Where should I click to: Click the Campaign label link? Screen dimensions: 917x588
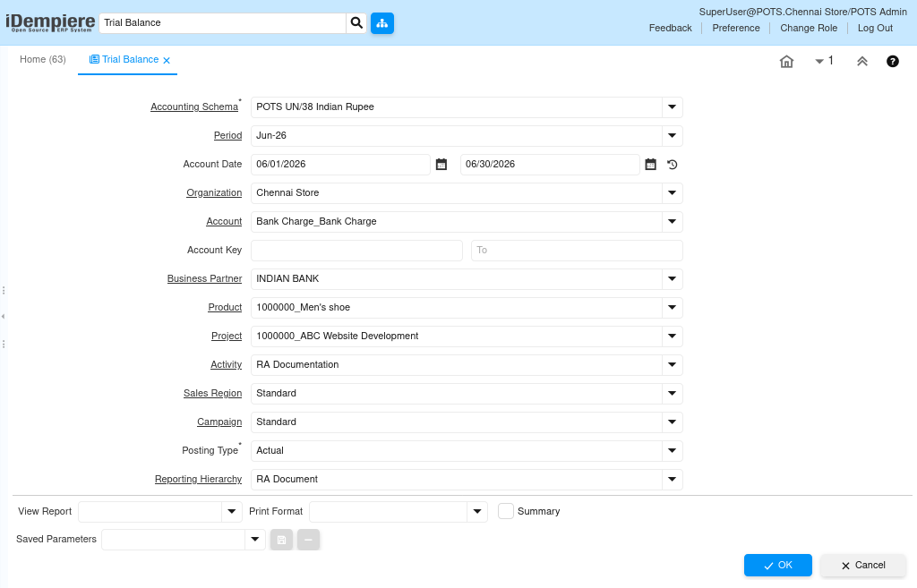(x=219, y=422)
